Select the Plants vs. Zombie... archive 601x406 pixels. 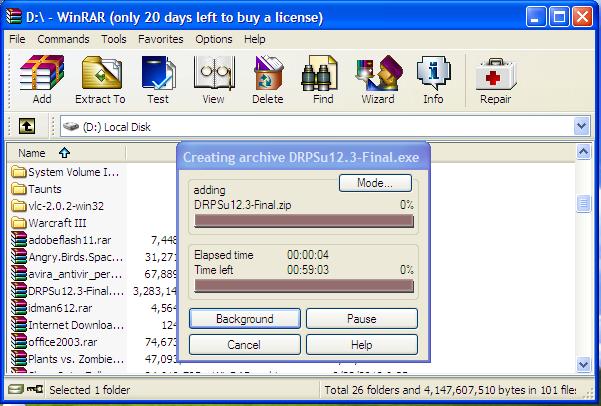(67, 358)
